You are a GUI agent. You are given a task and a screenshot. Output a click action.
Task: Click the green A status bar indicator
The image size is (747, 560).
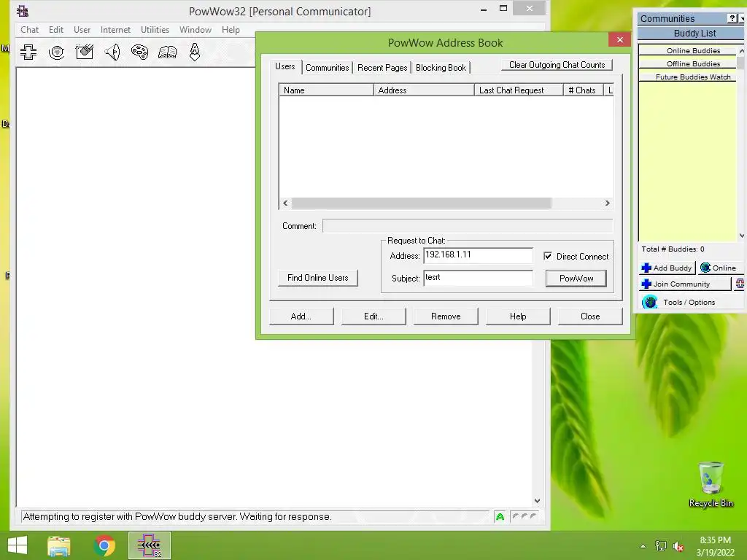pyautogui.click(x=500, y=517)
